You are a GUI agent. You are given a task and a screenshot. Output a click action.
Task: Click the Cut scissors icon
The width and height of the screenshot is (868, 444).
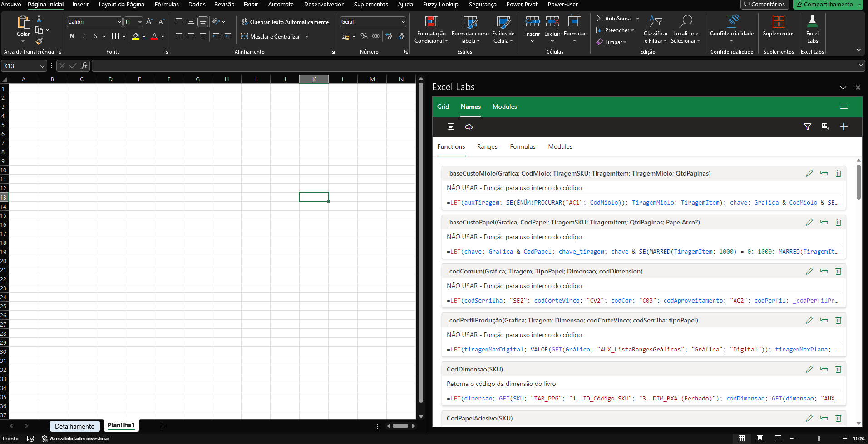[39, 18]
